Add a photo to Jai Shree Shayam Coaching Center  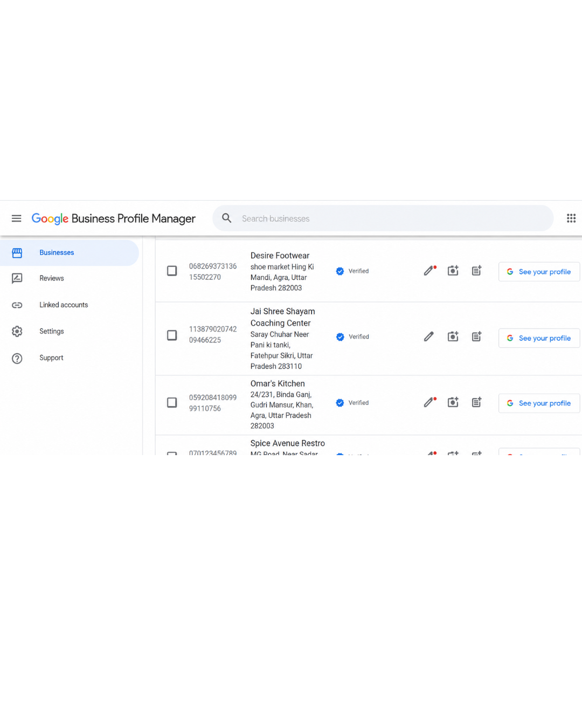point(453,336)
